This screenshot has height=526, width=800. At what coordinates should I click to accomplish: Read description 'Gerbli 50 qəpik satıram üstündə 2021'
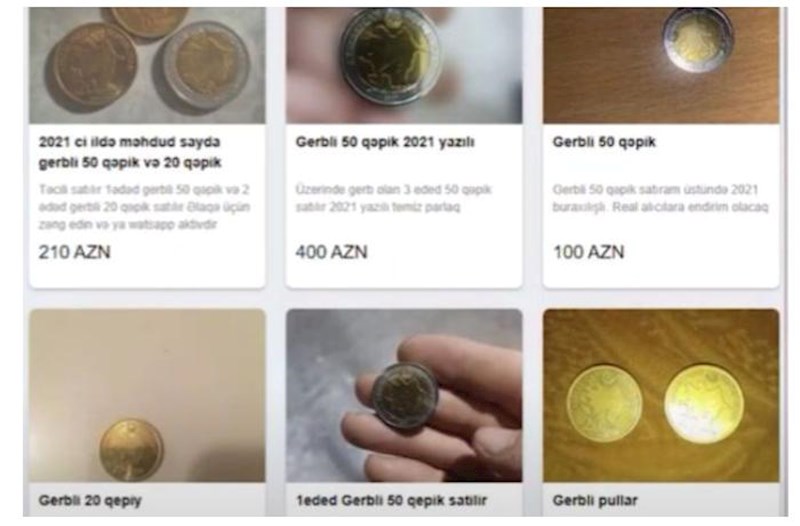[x=661, y=198]
